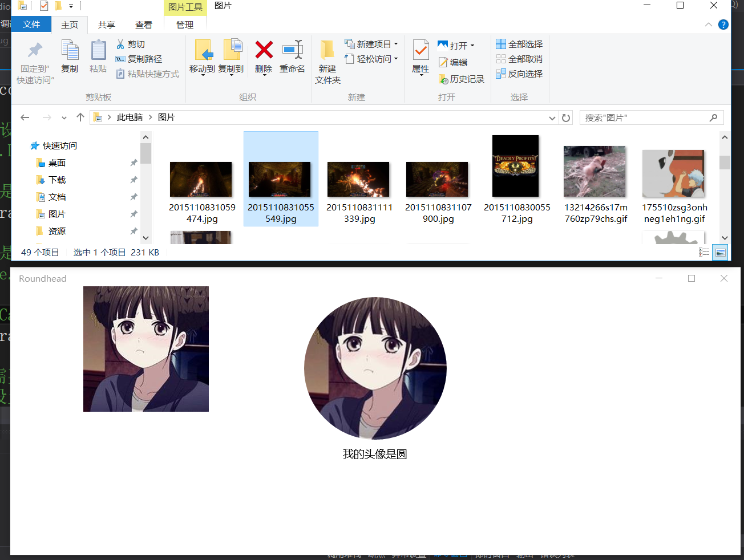The height and width of the screenshot is (560, 744).
Task: Click file list scrollbar down arrow
Action: point(725,238)
